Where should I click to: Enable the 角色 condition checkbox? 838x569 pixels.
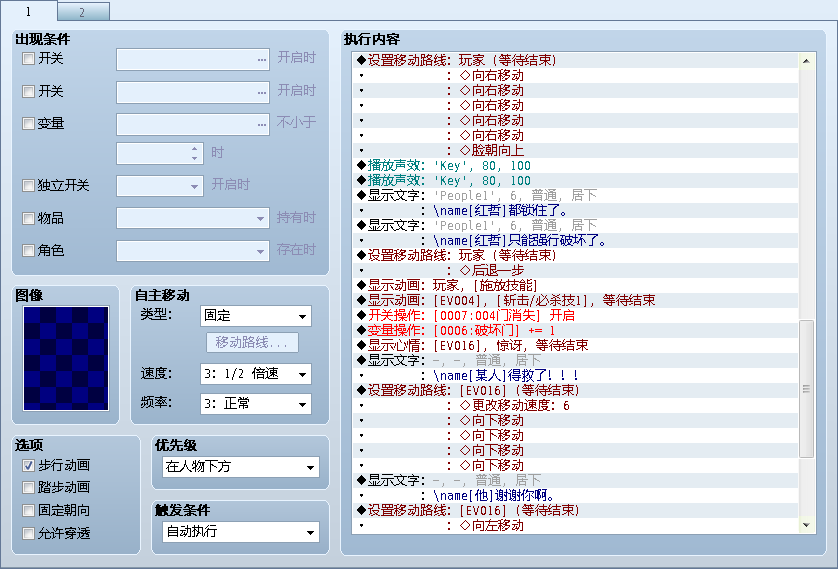click(28, 251)
